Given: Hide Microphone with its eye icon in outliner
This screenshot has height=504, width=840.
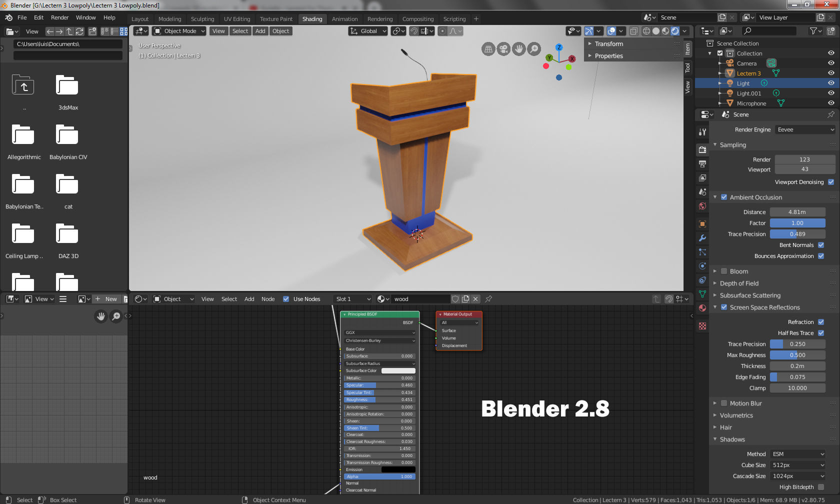Looking at the screenshot, I should click(x=831, y=103).
